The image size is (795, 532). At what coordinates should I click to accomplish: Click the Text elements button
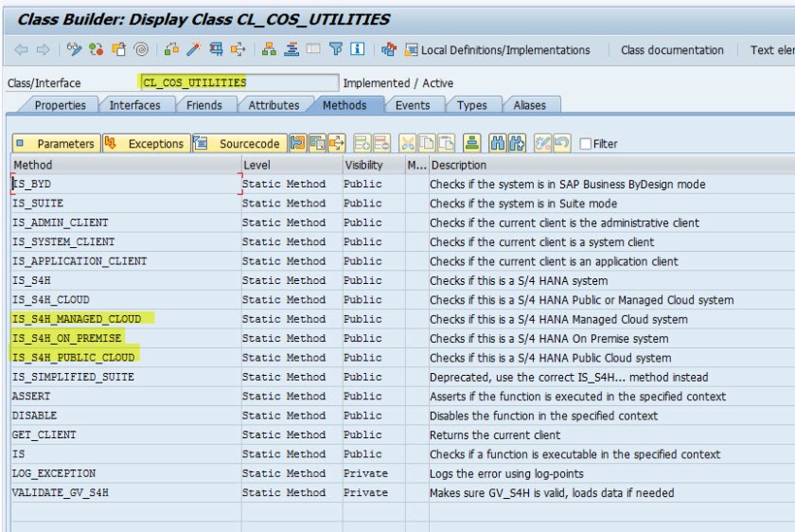point(772,50)
